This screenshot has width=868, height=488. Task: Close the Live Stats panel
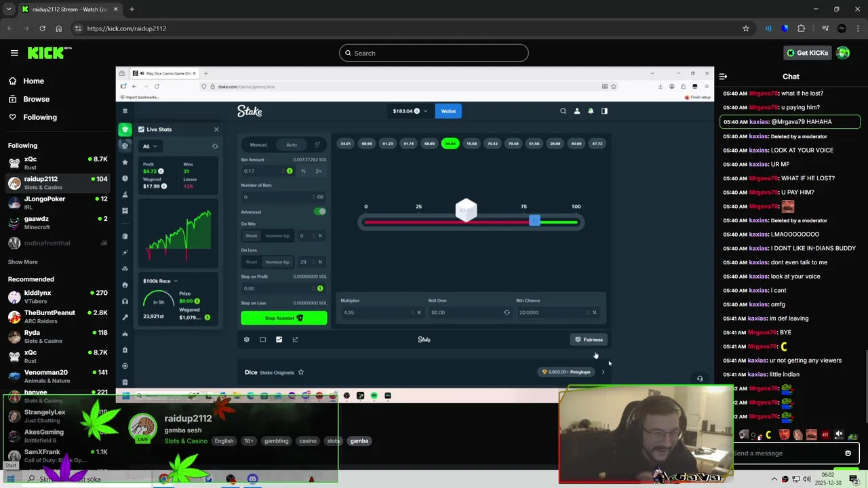click(216, 129)
